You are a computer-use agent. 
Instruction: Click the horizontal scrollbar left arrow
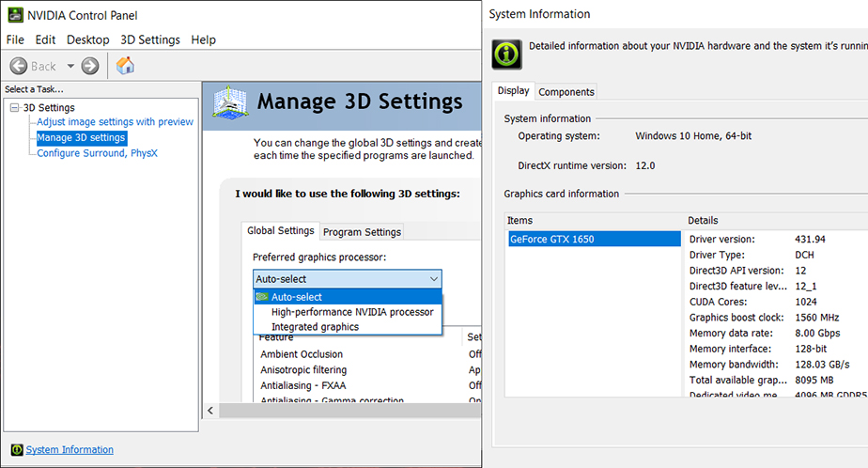pos(211,412)
